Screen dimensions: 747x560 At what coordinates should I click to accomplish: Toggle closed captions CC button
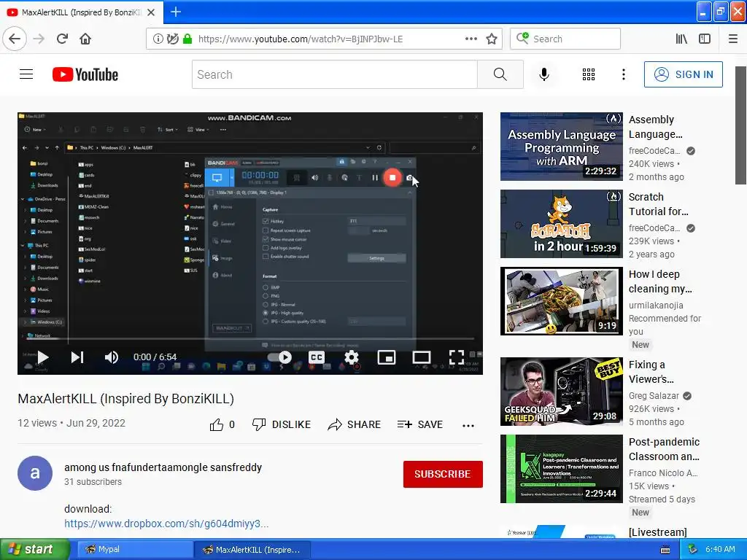click(317, 357)
